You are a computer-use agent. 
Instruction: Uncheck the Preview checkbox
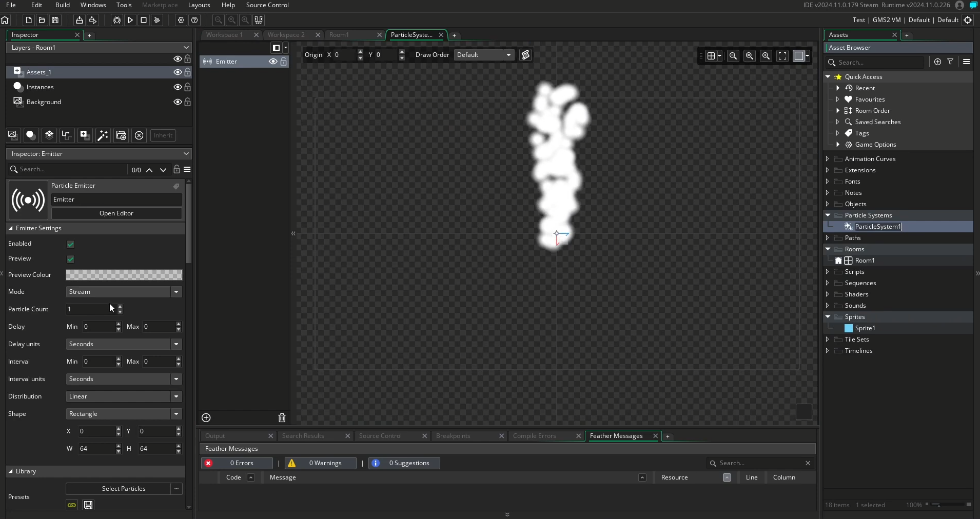[71, 259]
